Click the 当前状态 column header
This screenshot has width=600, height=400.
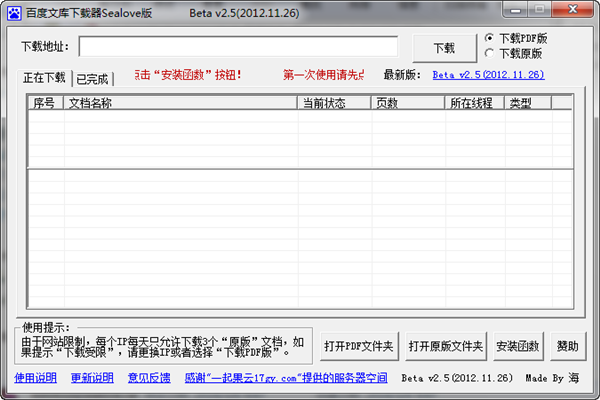pos(334,103)
